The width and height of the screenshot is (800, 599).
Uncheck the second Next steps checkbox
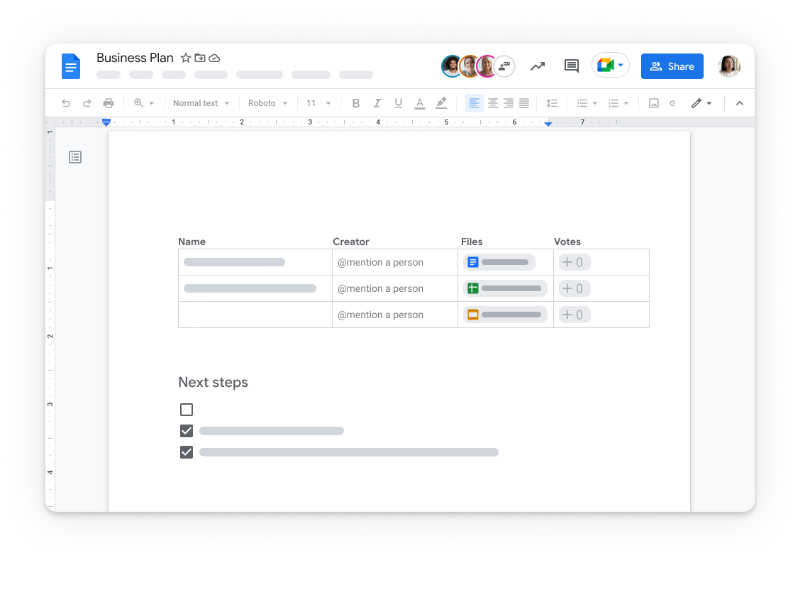(186, 430)
